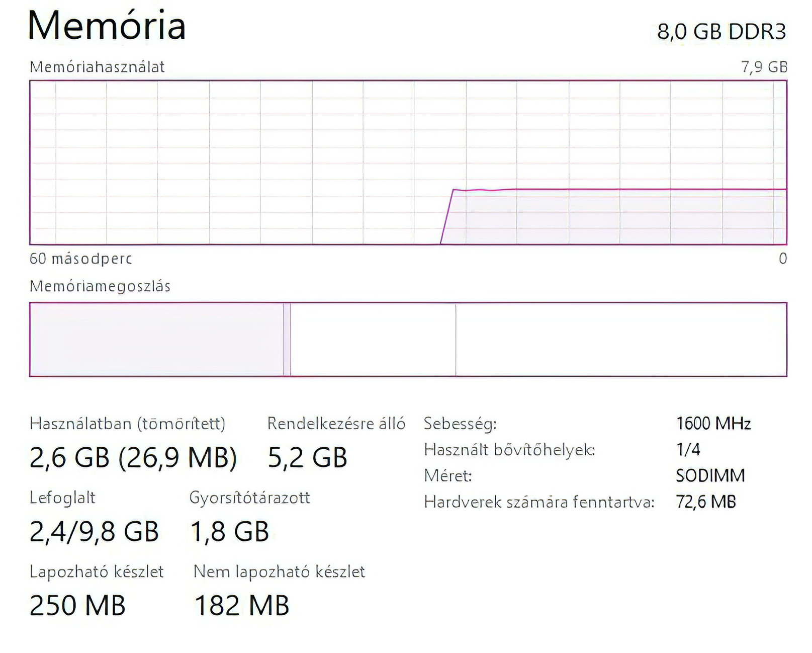Image resolution: width=812 pixels, height=653 pixels.
Task: Click the 8,0 GB DDR3 label
Action: 721,32
